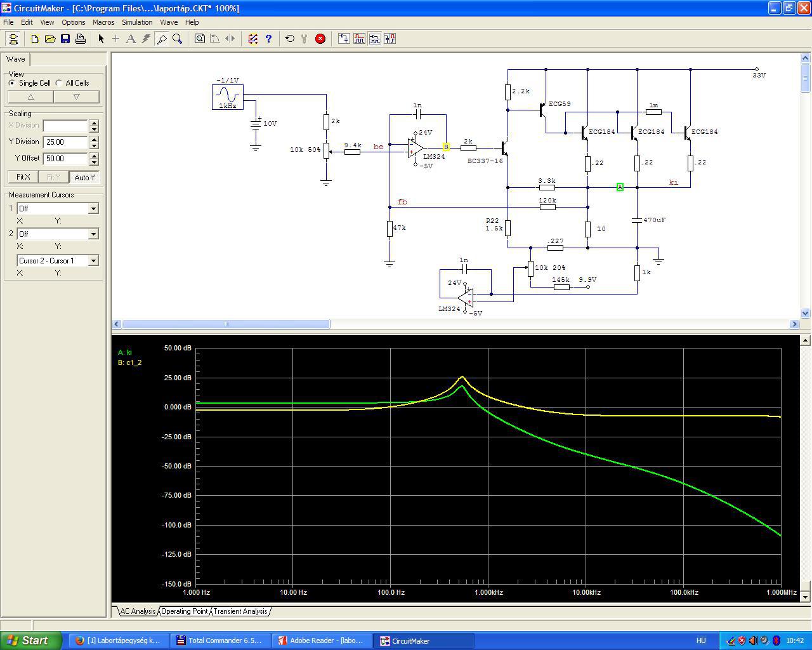The height and width of the screenshot is (650, 812).
Task: Toggle the Auto Y scaling button
Action: pos(84,177)
